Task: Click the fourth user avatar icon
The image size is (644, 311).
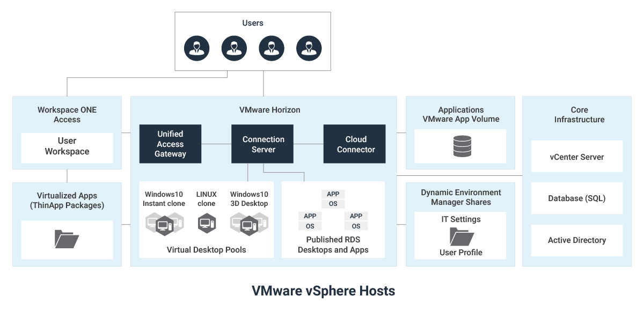Action: [309, 48]
